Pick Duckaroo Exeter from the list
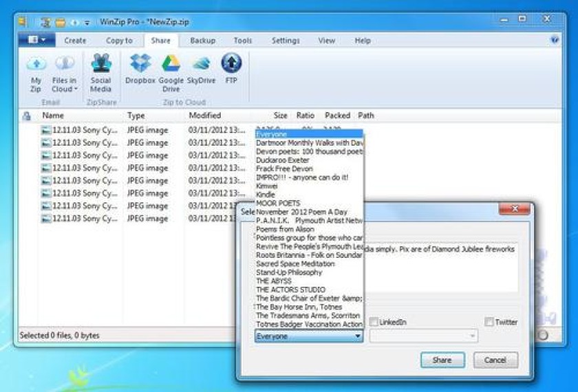The height and width of the screenshot is (392, 578). (309, 160)
